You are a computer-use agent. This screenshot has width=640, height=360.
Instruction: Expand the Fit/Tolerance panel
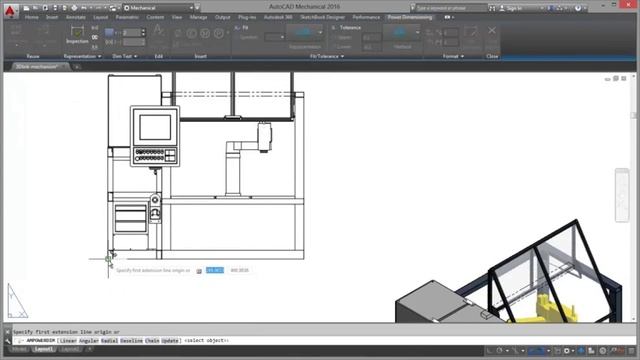click(327, 56)
